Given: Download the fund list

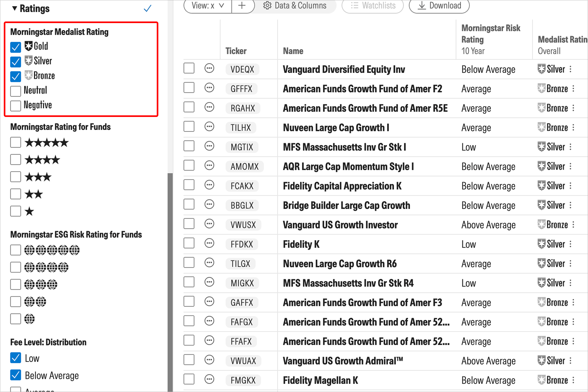Looking at the screenshot, I should [439, 6].
